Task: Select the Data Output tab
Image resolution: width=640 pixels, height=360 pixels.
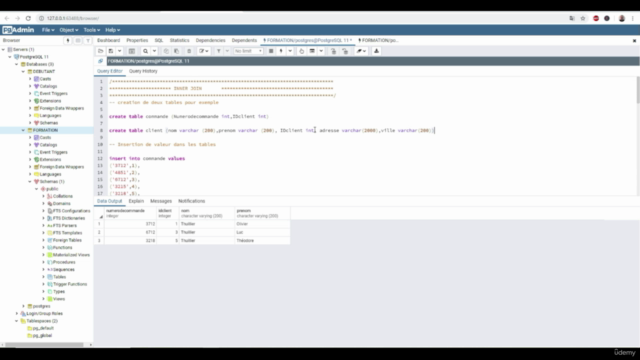Action: coord(109,201)
